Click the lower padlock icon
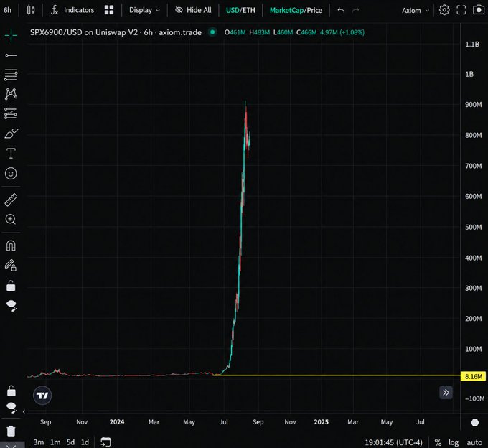The width and height of the screenshot is (488, 448). coord(11,391)
